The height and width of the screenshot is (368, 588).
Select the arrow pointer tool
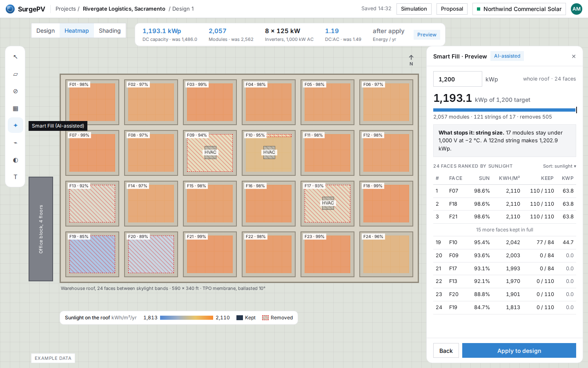click(x=16, y=57)
